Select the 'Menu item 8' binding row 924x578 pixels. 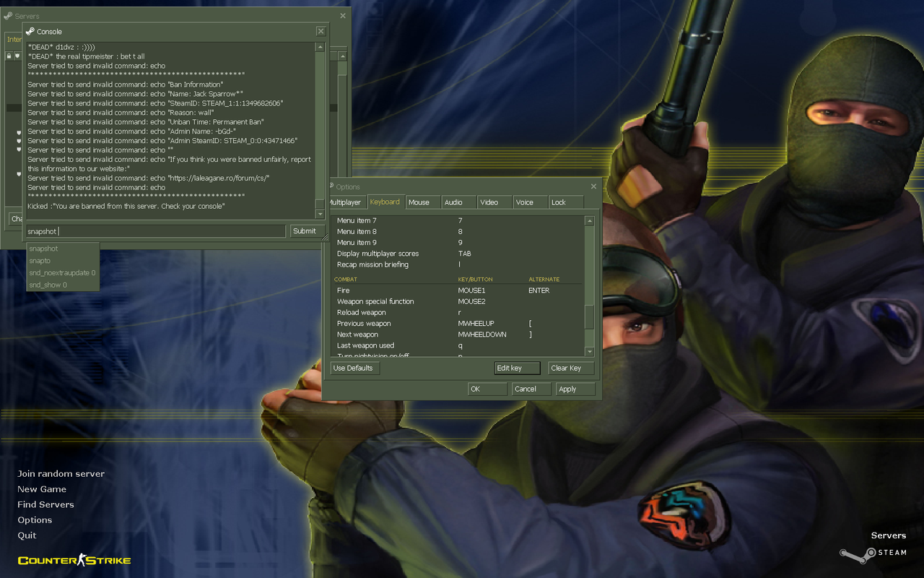(457, 232)
